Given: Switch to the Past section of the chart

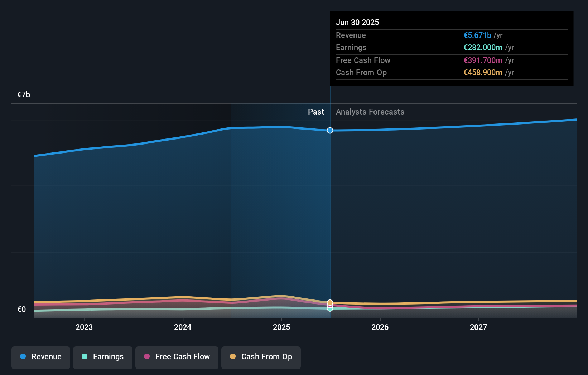Looking at the screenshot, I should (x=316, y=112).
